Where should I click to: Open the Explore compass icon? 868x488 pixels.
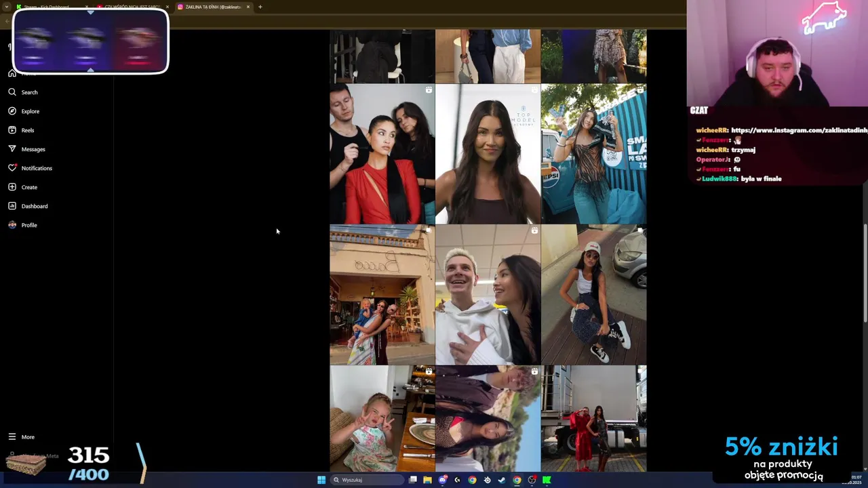[12, 111]
